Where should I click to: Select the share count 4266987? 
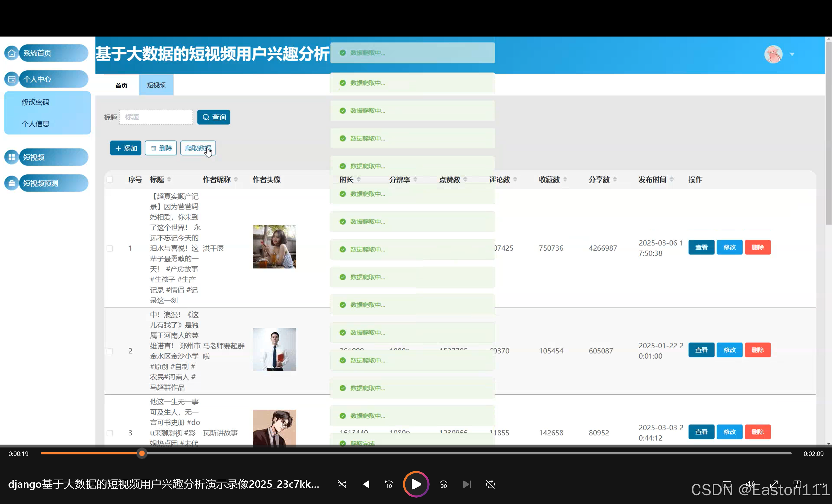click(603, 248)
